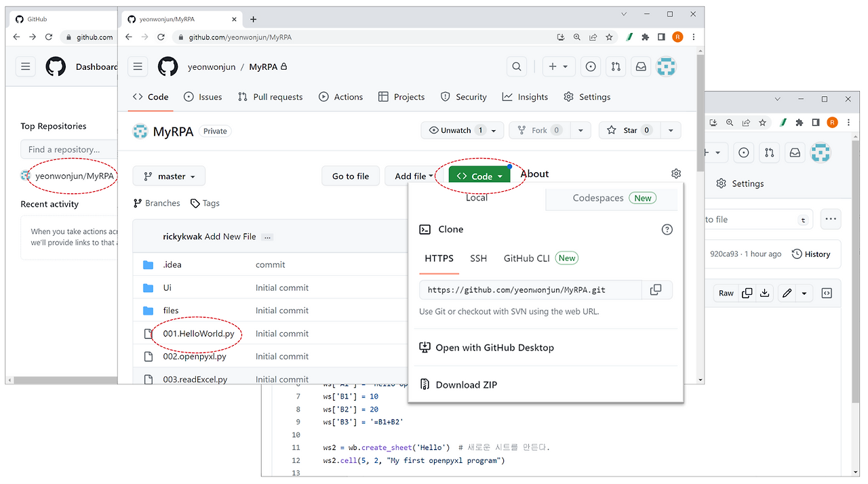Open Chrome extensions puzzle icon in MyRPA window
This screenshot has width=868, height=484.
pyautogui.click(x=645, y=37)
